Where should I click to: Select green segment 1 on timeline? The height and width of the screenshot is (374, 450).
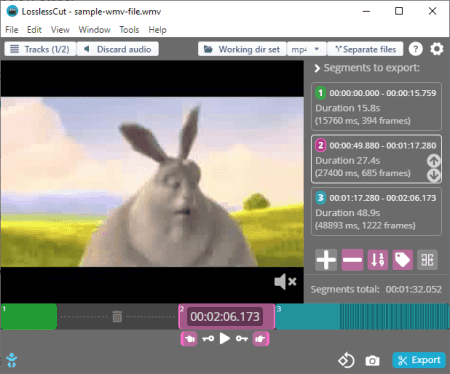click(29, 316)
